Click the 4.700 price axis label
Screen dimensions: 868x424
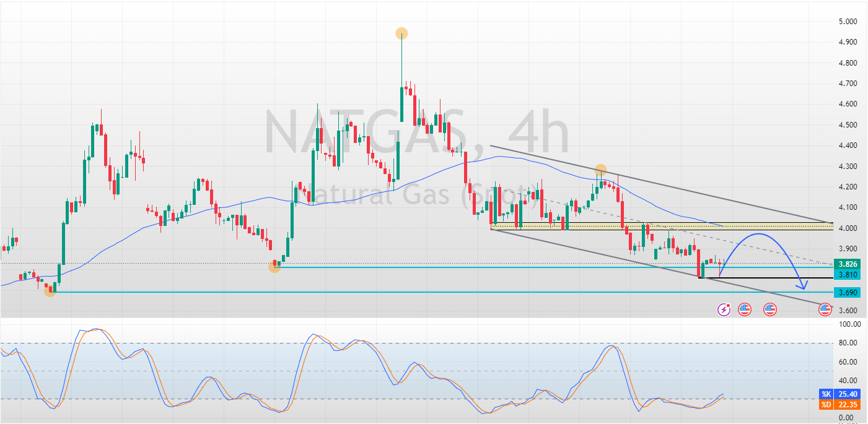point(849,83)
